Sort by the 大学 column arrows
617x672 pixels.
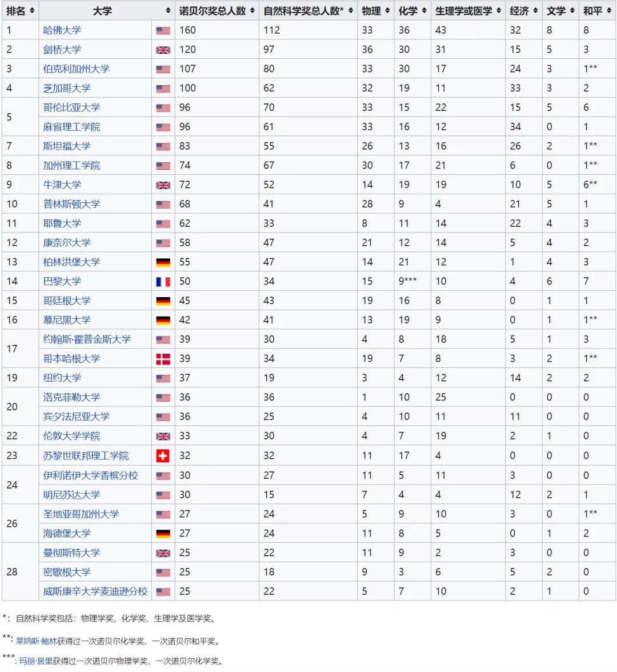click(168, 11)
